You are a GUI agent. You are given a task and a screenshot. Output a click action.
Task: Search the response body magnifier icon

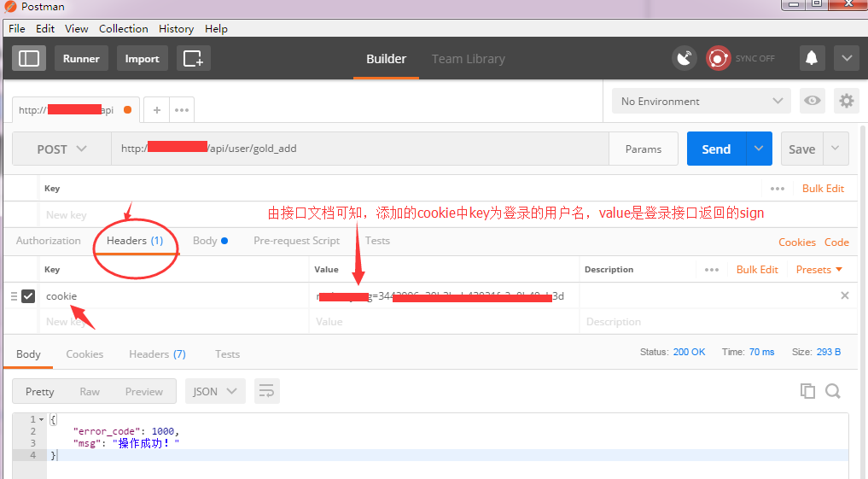point(832,391)
